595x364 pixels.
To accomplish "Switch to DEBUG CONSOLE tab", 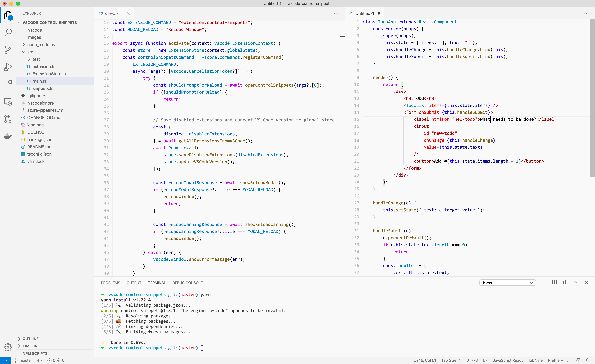I will pyautogui.click(x=187, y=283).
